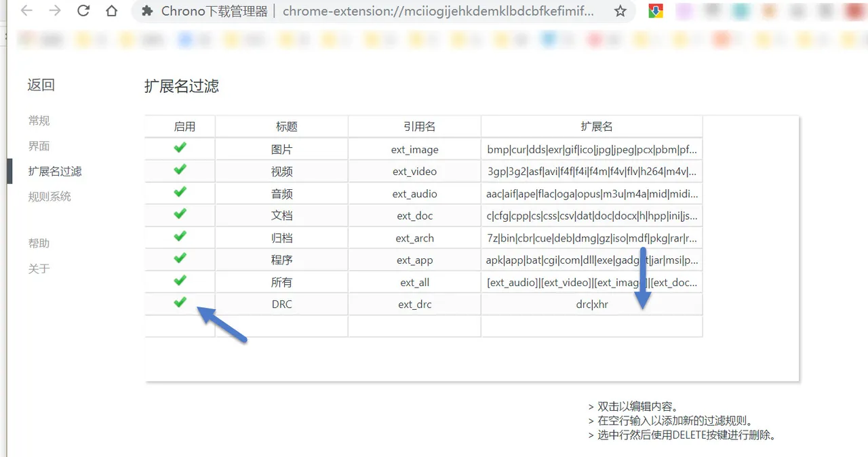868x457 pixels.
Task: Select the drc|xhr extensions cell
Action: [x=592, y=304]
